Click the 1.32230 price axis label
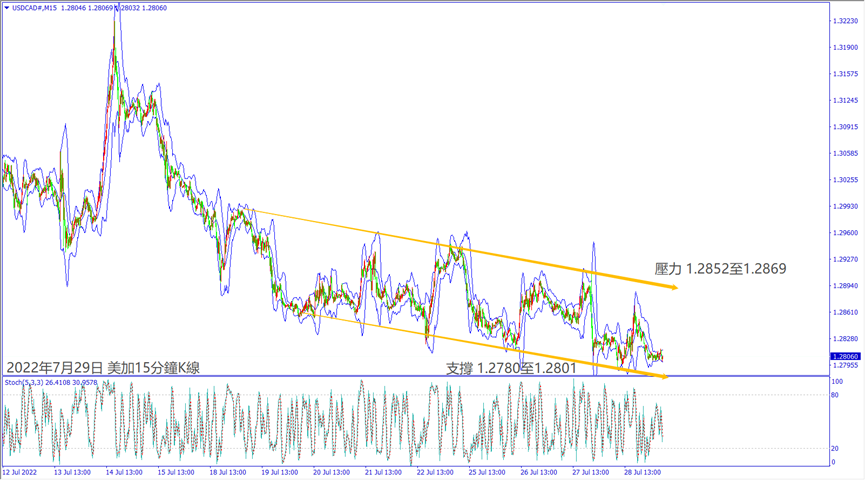Screen dimensions: 865x480 (x=846, y=21)
